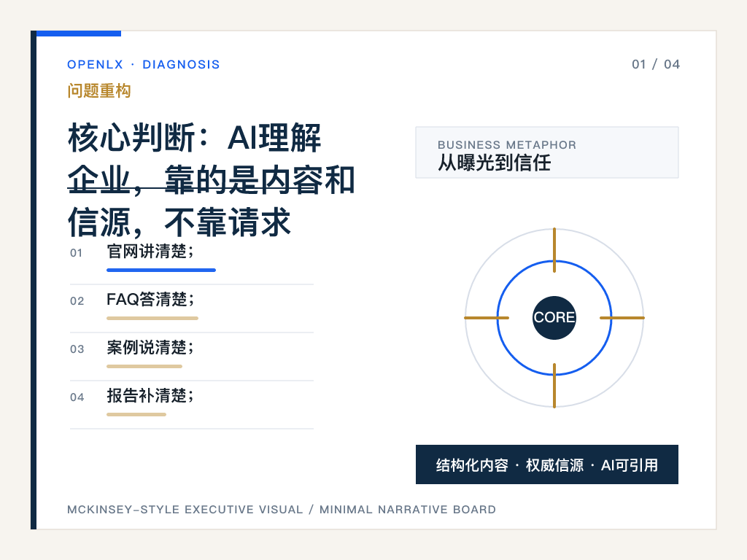
Task: Click the list item '报告补清楚；'
Action: tap(150, 396)
